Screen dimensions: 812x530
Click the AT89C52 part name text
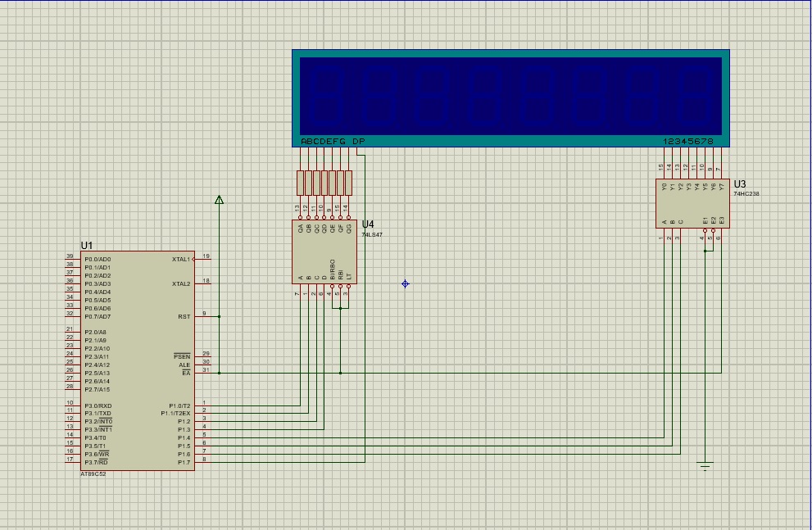coord(93,474)
